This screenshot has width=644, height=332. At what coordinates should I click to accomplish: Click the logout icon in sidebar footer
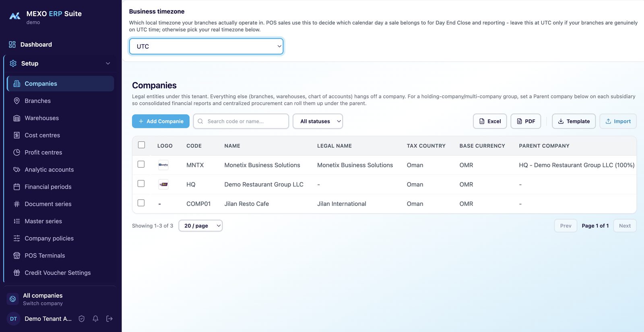coord(109,319)
